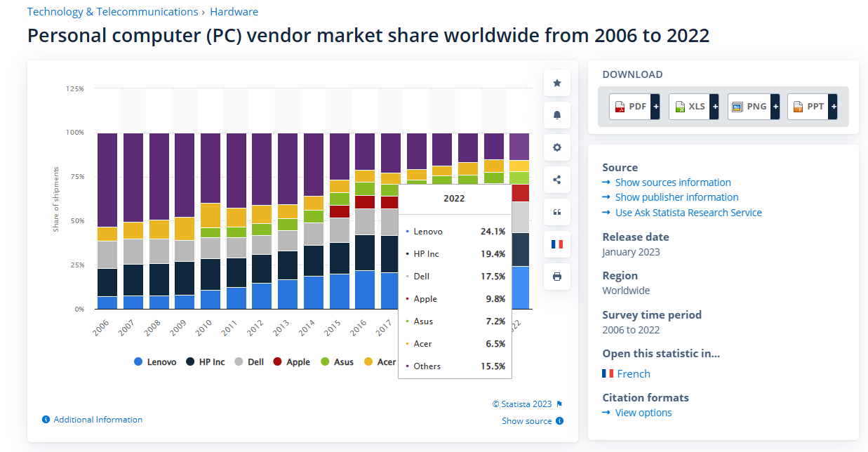Toggle HP Inc series in legend
Viewport: 868px width, 452px height.
tap(206, 362)
